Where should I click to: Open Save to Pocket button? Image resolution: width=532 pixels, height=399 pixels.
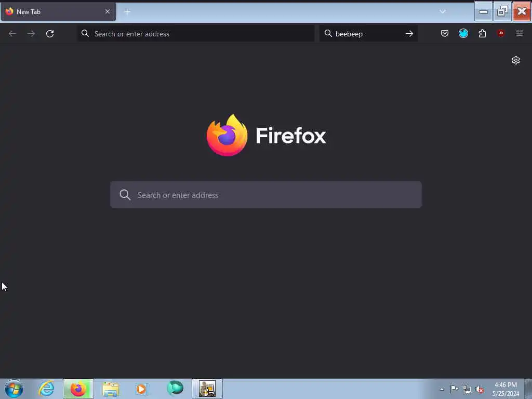pos(445,33)
